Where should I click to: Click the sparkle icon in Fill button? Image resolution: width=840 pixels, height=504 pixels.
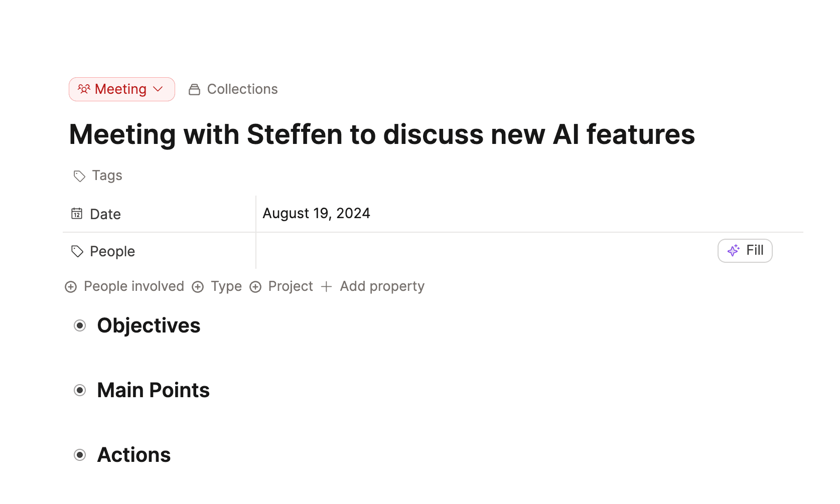tap(733, 251)
